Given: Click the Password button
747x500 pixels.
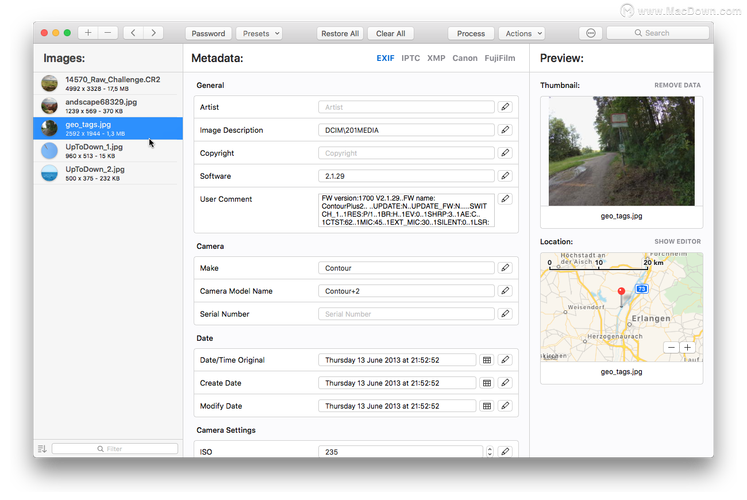Looking at the screenshot, I should (208, 33).
